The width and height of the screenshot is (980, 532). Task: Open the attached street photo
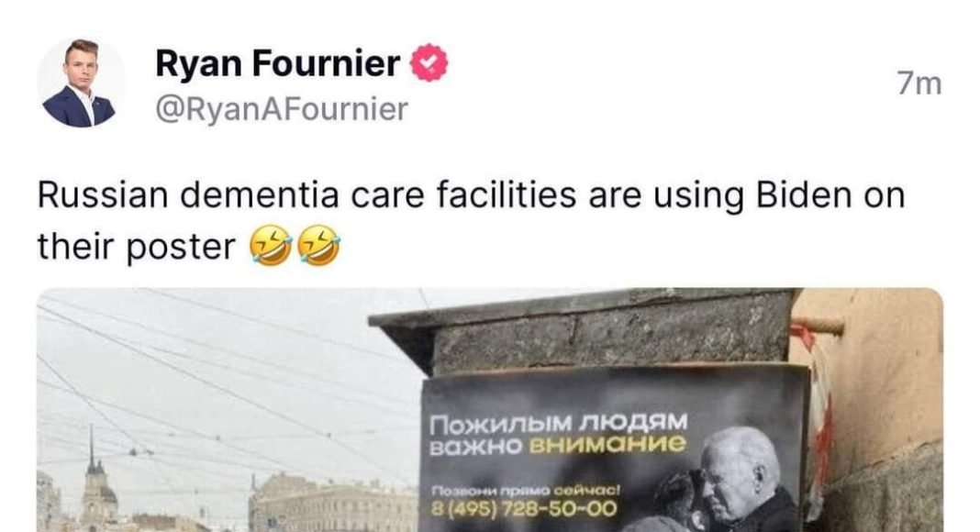click(x=490, y=410)
